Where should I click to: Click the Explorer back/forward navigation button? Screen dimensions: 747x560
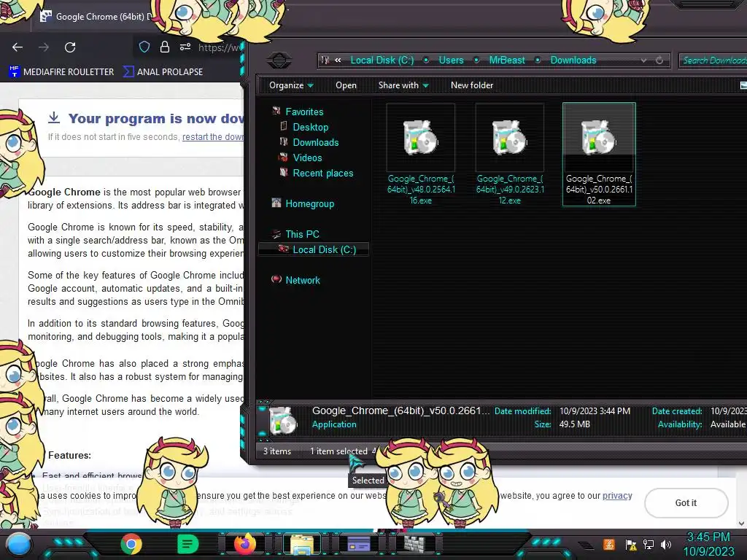pos(279,61)
